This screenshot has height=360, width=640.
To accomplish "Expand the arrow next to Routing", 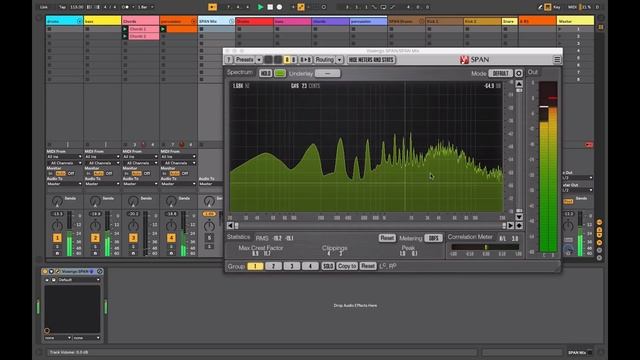I will click(x=339, y=60).
